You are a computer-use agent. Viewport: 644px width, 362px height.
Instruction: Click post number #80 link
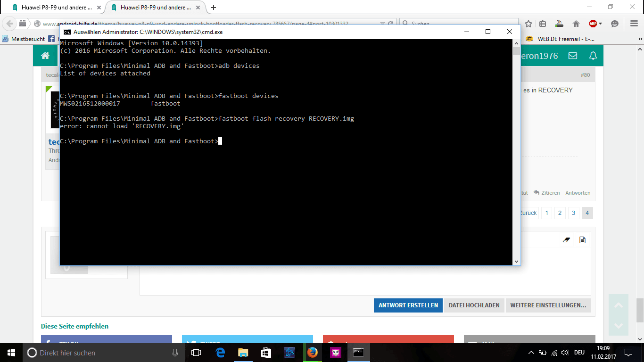585,75
